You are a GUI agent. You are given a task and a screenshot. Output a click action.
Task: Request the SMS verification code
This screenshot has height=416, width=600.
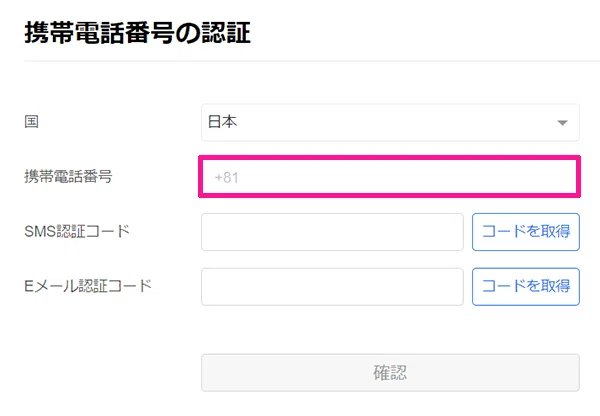(526, 232)
